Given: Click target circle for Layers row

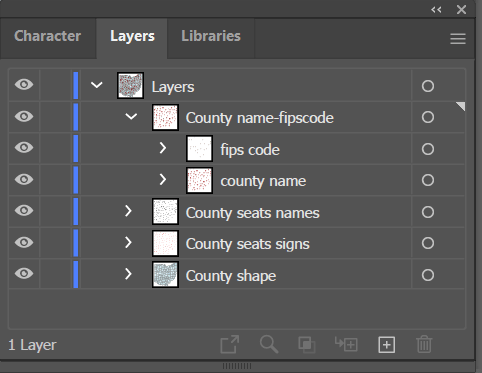Looking at the screenshot, I should (x=428, y=86).
